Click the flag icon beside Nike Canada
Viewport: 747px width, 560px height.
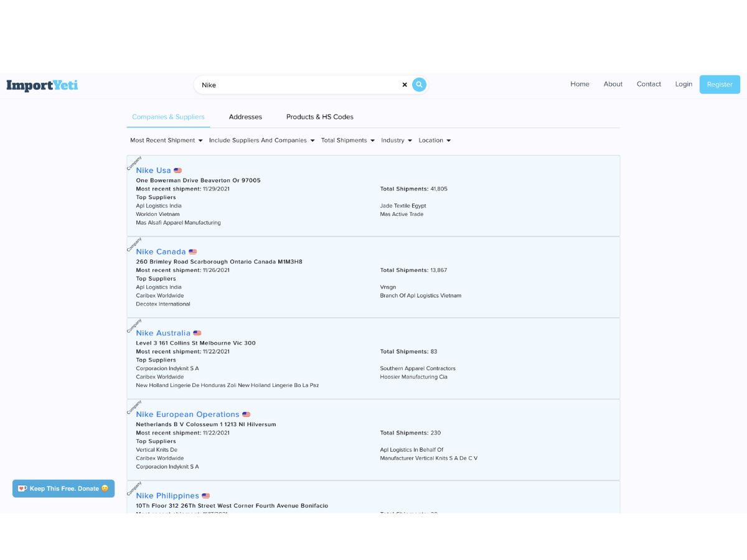(192, 252)
